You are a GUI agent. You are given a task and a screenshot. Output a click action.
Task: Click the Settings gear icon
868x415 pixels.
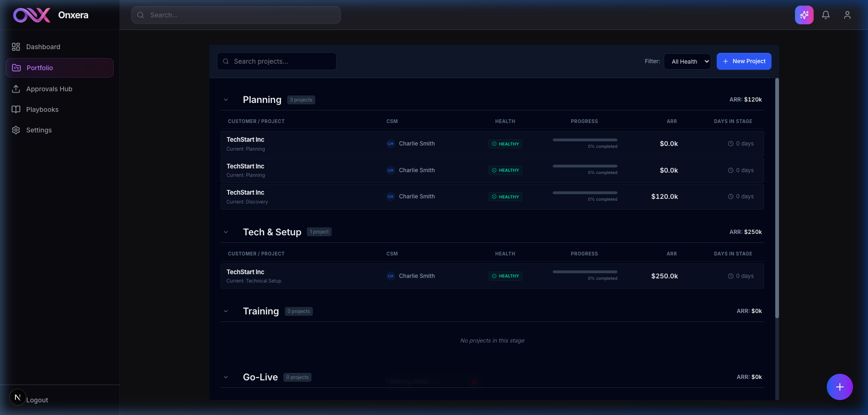tap(16, 130)
